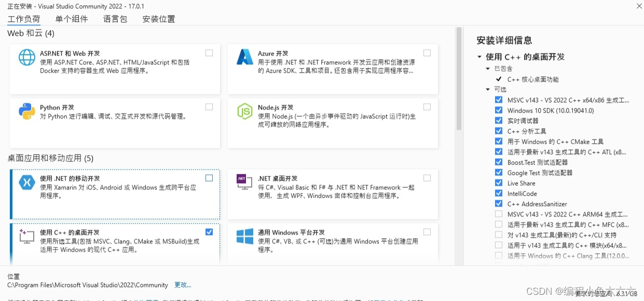Image resolution: width=644 pixels, height=301 pixels.
Task: Enable the Azure 开发 workload checkbox
Action: 427,53
